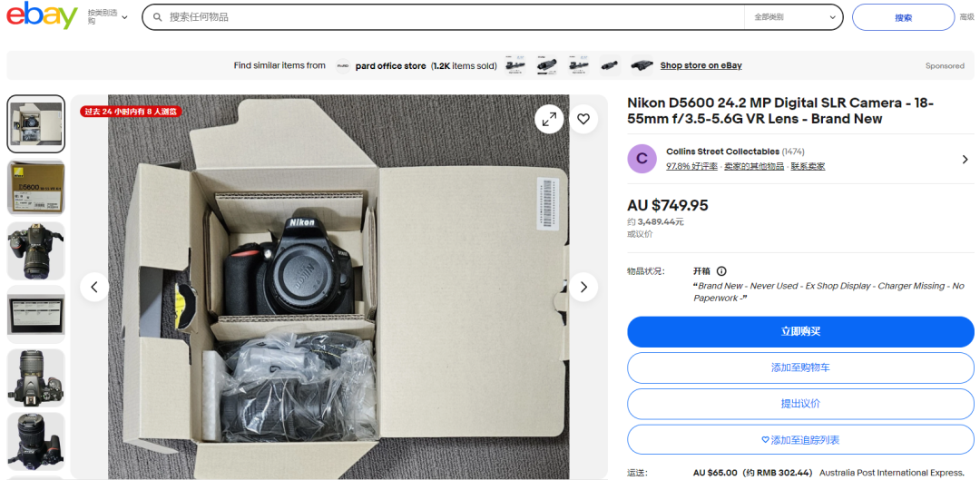Click the add to watchlist button
The height and width of the screenshot is (480, 980).
click(x=800, y=440)
